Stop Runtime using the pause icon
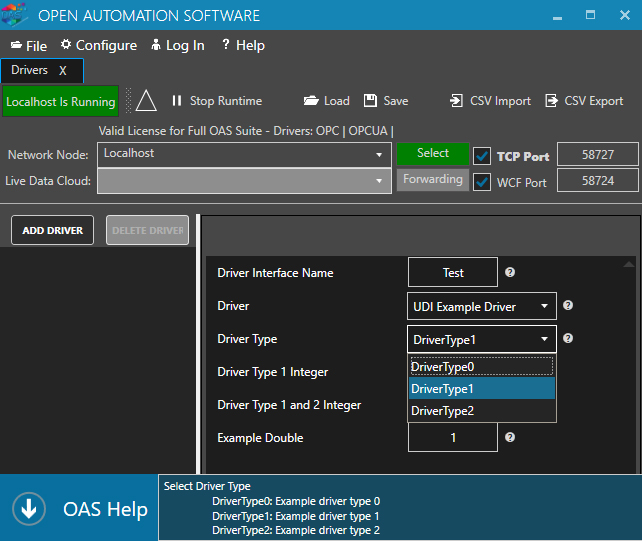 (x=177, y=101)
